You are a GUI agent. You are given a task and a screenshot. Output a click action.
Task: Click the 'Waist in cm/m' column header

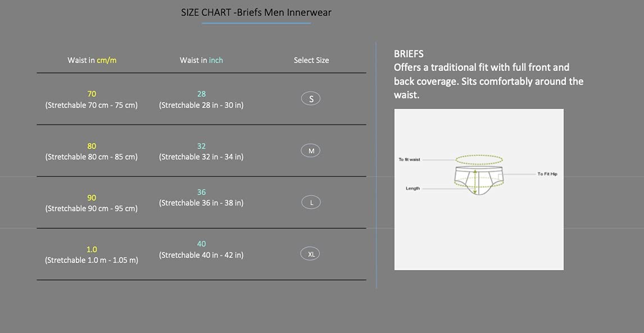coord(92,60)
